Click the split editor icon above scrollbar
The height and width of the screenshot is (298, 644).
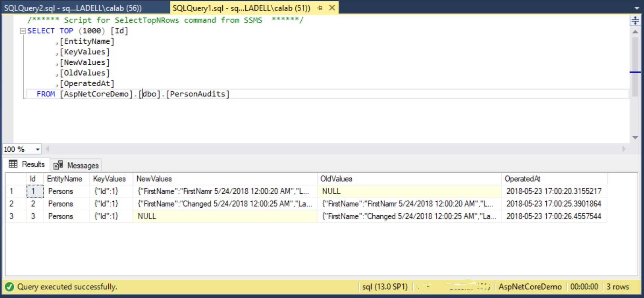click(x=635, y=20)
